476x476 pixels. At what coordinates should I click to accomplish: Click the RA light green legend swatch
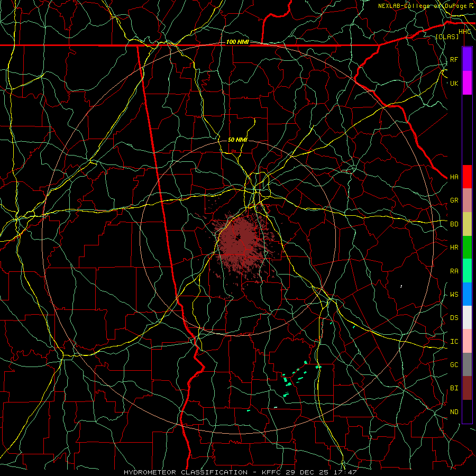tap(467, 271)
